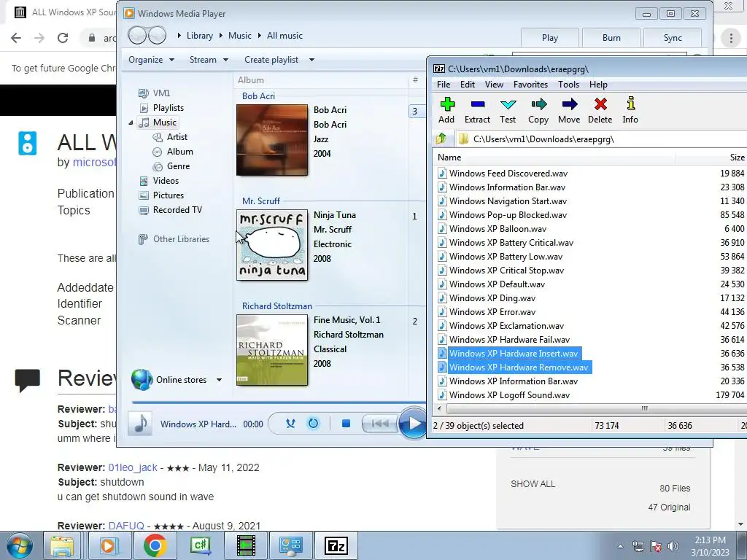Click the Previous track button in Media Player
The image size is (747, 560).
379,424
